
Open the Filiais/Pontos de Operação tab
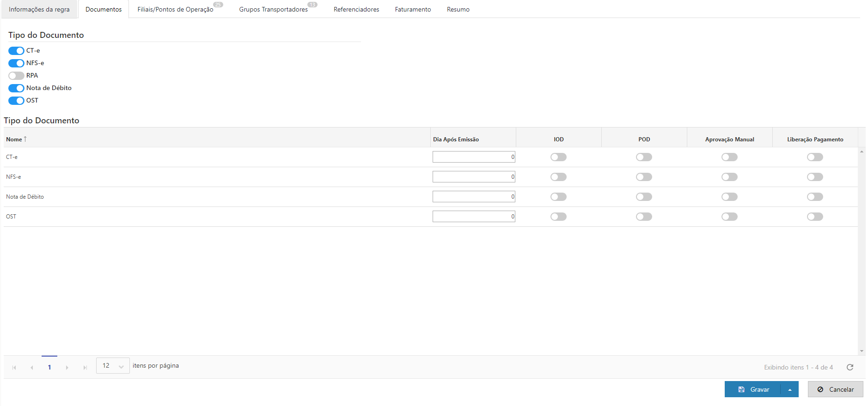[176, 9]
